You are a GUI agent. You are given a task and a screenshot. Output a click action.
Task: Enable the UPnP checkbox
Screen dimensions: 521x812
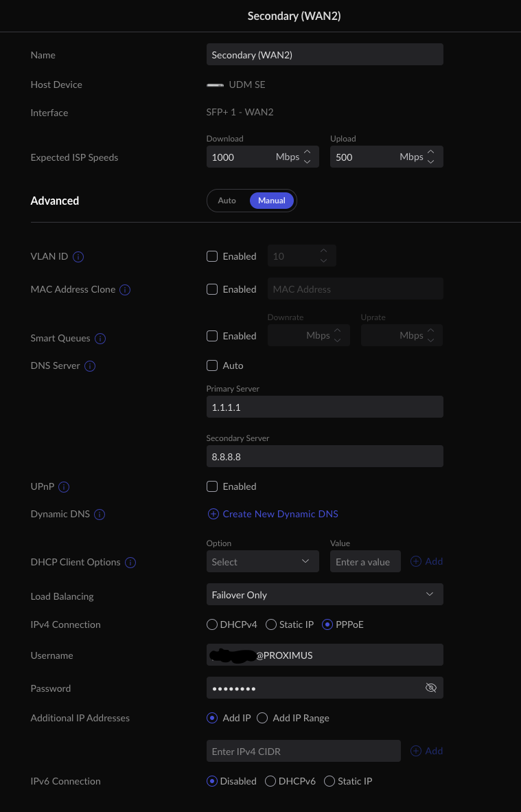coord(212,486)
